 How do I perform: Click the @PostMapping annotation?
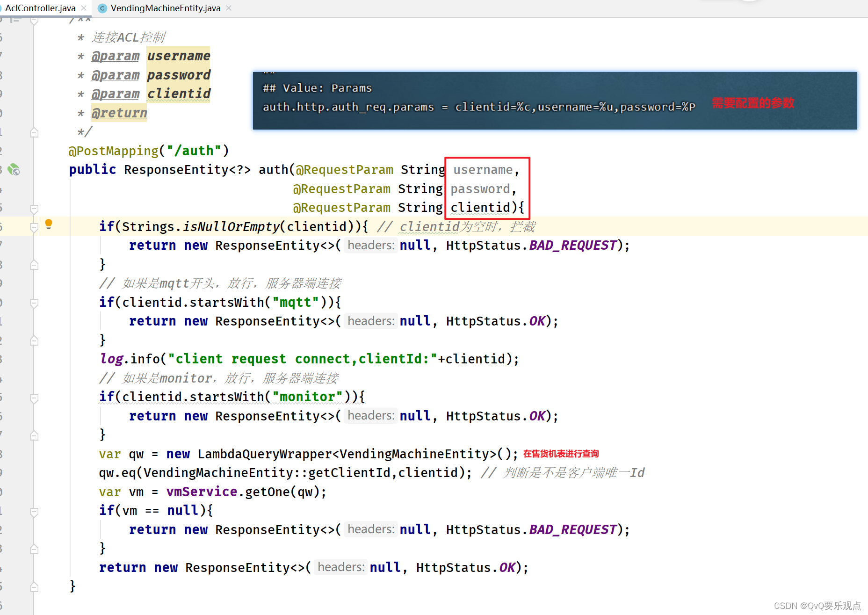tap(113, 151)
